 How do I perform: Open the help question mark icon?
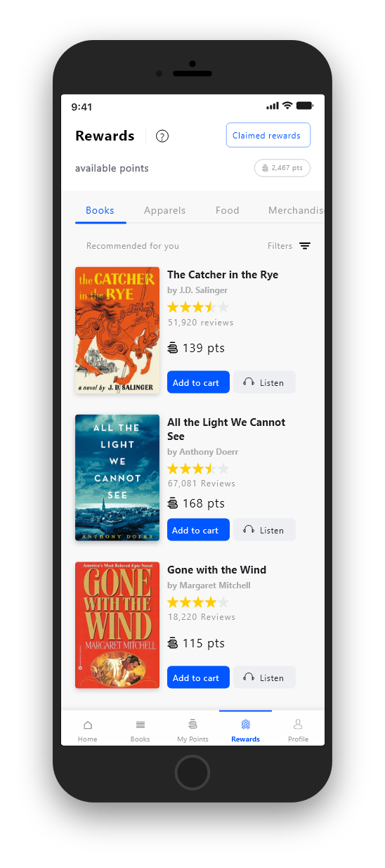(x=162, y=136)
